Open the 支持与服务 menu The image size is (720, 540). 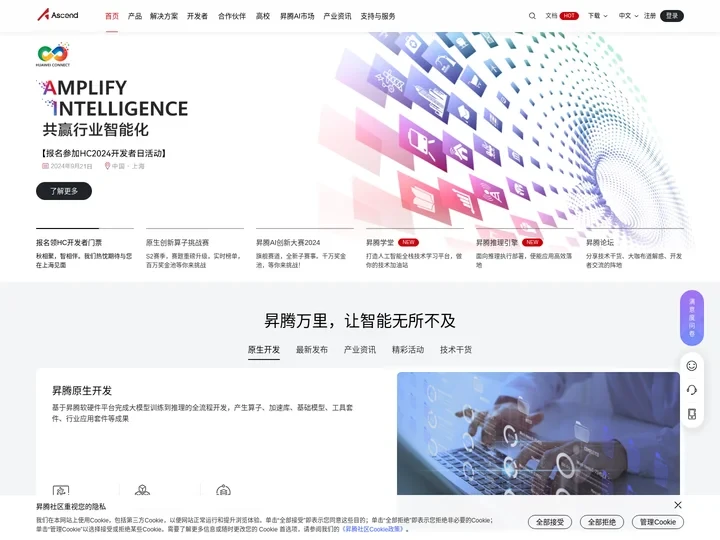point(378,16)
